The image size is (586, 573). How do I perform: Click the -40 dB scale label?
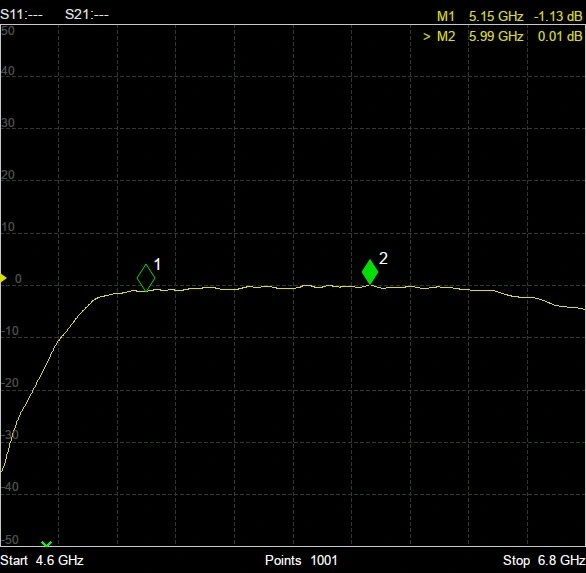[x=10, y=487]
